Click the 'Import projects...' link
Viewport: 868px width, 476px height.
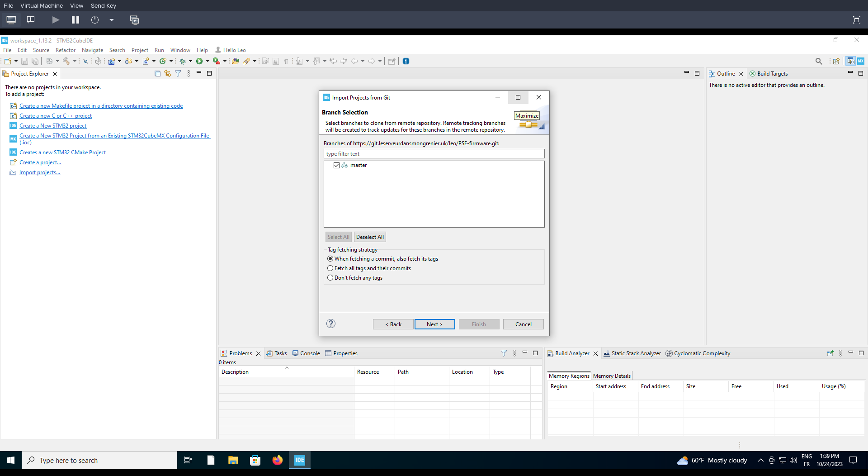[40, 172]
